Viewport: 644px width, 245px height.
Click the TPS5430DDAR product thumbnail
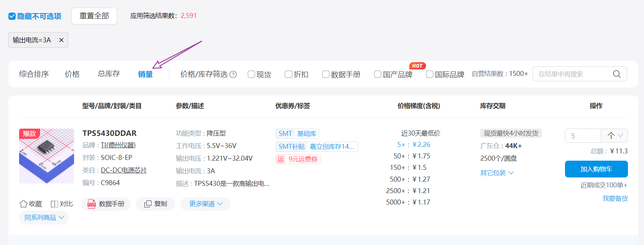tap(47, 156)
